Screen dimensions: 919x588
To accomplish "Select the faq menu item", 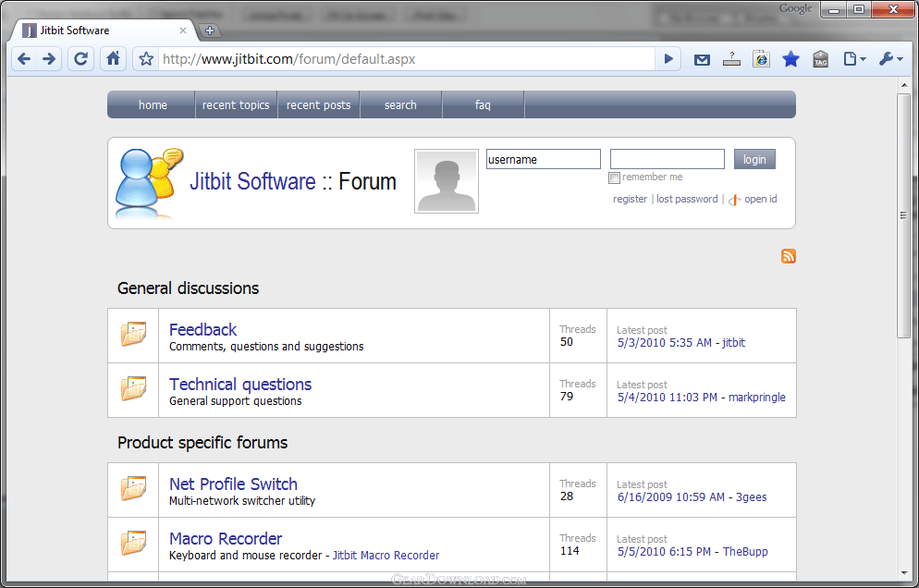I will pos(483,105).
